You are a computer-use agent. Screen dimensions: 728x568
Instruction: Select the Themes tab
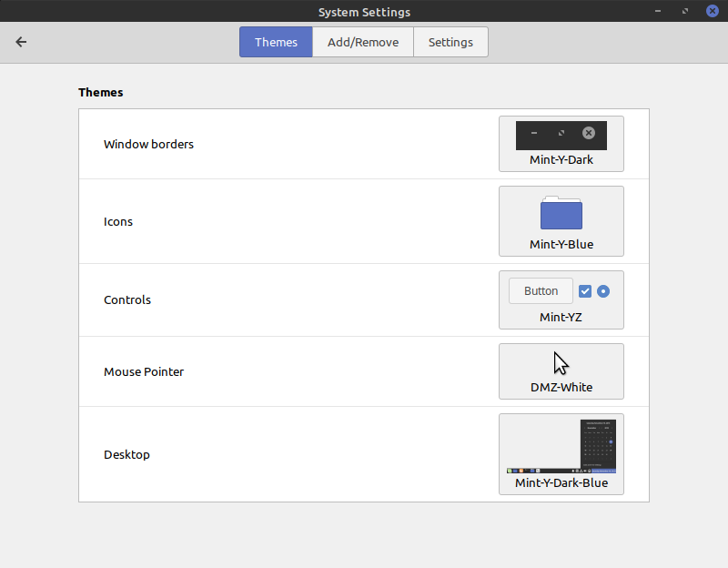click(276, 42)
